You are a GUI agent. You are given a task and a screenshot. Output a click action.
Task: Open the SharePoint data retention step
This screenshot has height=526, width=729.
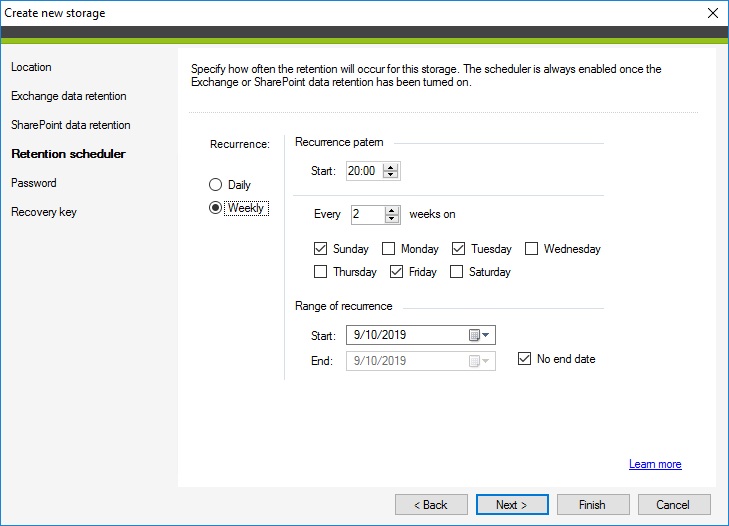pos(71,125)
